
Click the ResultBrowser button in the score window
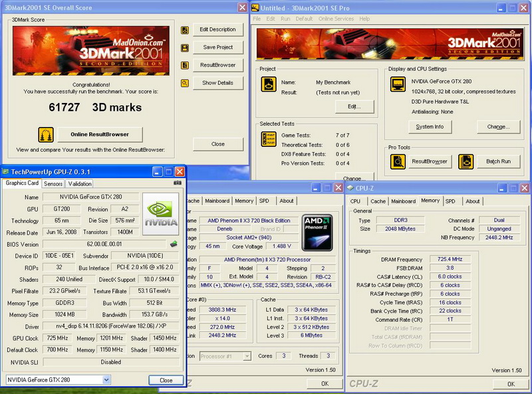tap(218, 65)
